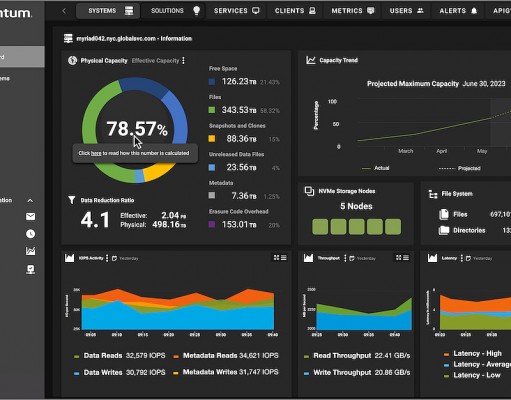511x400 pixels.
Task: Click the Snapshots and Clones yellow swatch
Action: pos(212,139)
